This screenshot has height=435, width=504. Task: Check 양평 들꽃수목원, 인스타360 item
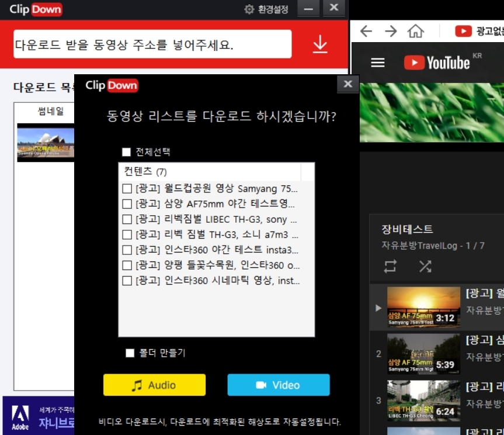tap(127, 265)
